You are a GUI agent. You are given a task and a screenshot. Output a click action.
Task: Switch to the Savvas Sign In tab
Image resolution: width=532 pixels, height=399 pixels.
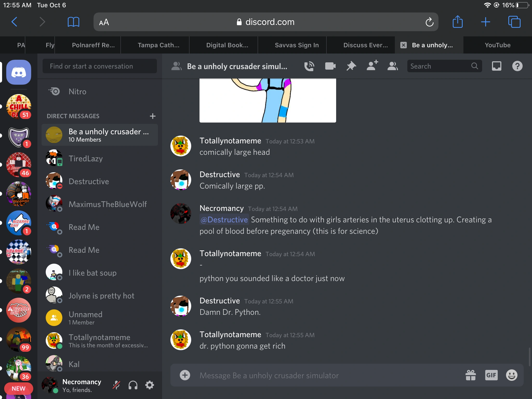pyautogui.click(x=297, y=45)
